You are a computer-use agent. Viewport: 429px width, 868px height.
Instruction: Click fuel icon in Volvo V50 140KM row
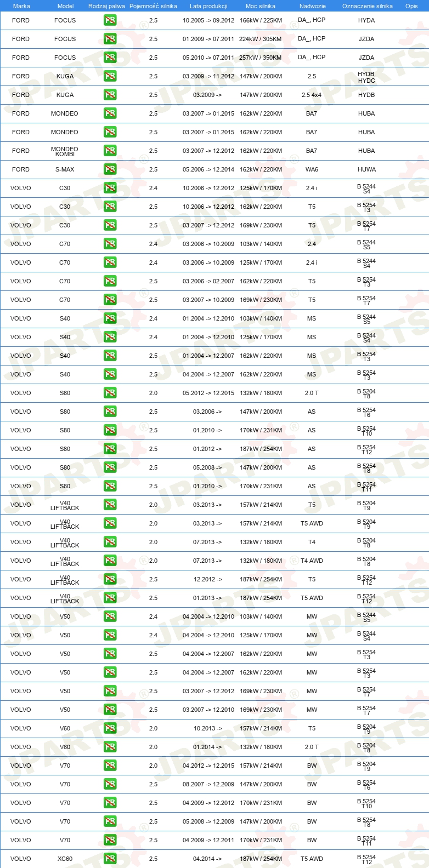(x=110, y=616)
